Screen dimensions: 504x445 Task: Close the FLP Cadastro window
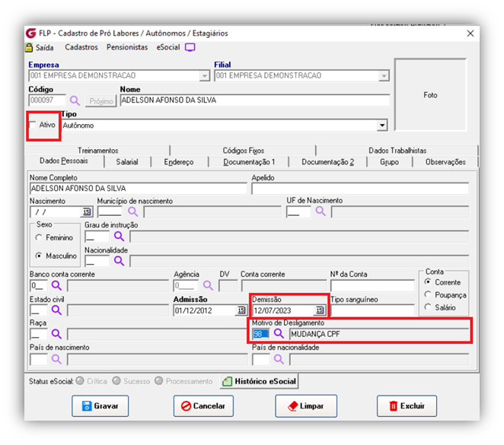(x=471, y=33)
